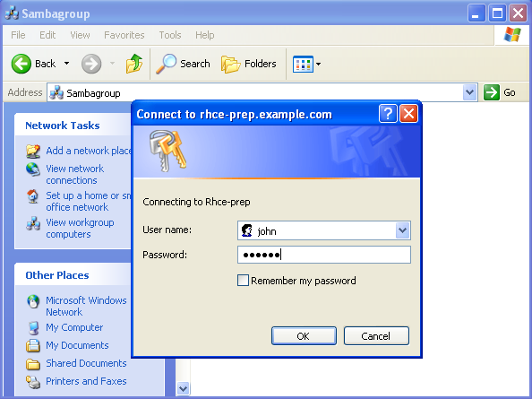Maximize the Sambagroup window
The height and width of the screenshot is (399, 532).
pos(497,13)
